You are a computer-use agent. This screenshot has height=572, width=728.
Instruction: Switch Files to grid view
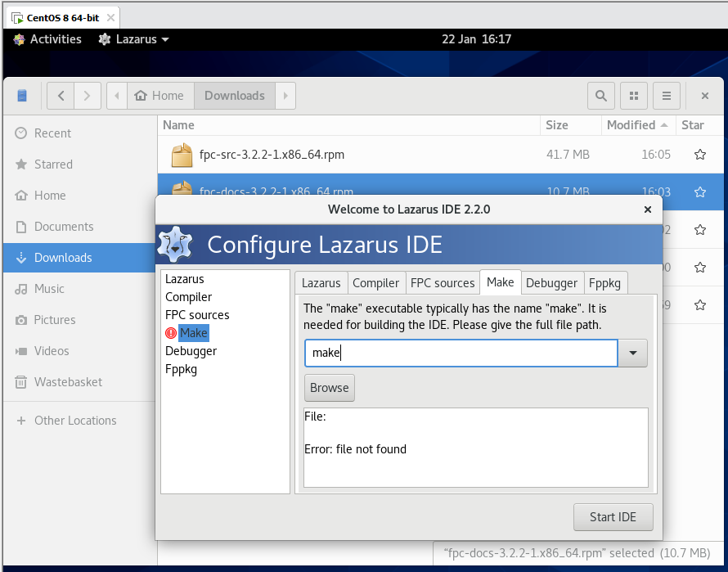coord(634,96)
